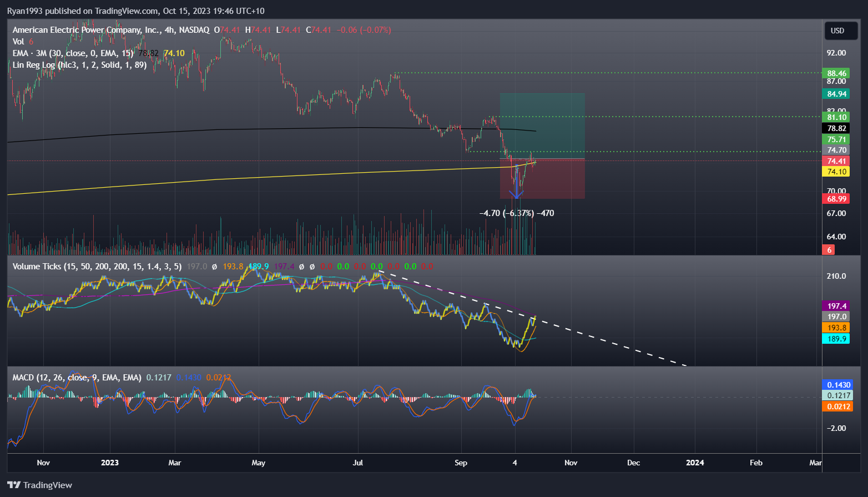Click the Feb date on time axis
This screenshot has width=868, height=497.
(756, 463)
